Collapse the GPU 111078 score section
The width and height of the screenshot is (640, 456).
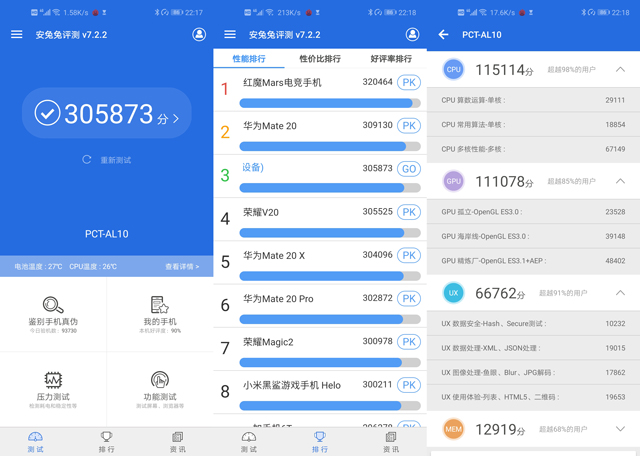pos(620,181)
